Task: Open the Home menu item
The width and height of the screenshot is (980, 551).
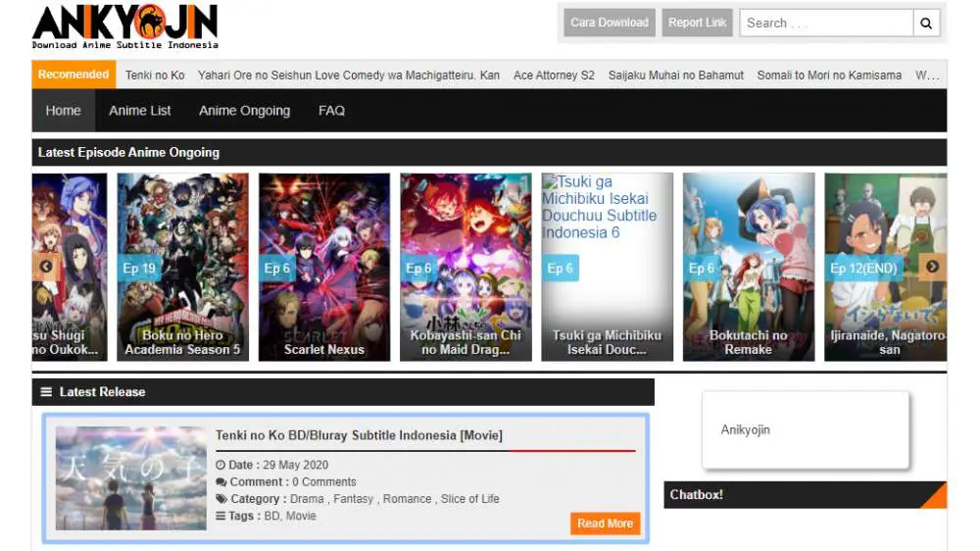Action: (x=63, y=111)
